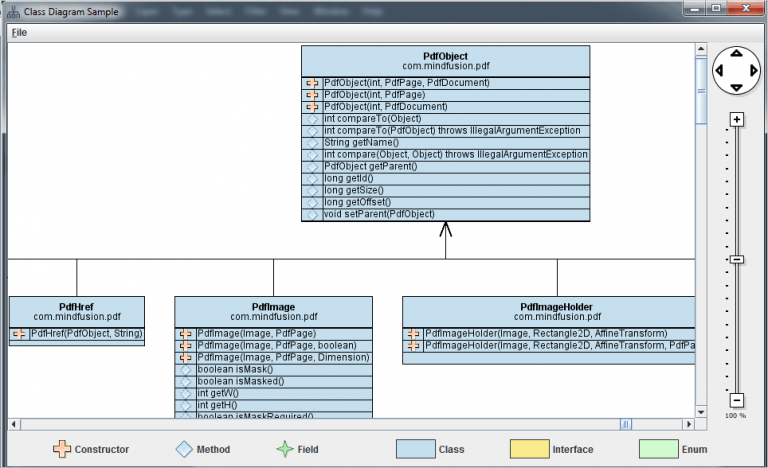Click constructor icon of first PdfImageHolder constructor row

[x=413, y=334]
